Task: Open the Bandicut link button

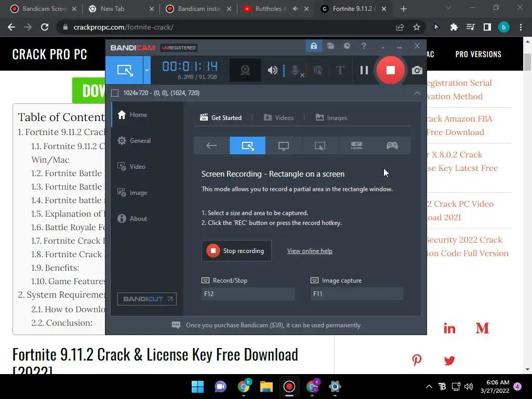Action: (x=147, y=299)
